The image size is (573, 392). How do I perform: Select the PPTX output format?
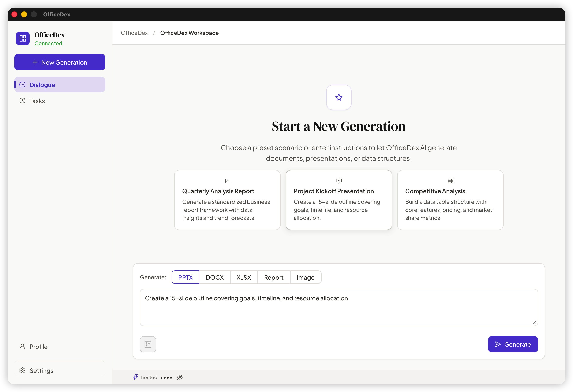tap(186, 277)
